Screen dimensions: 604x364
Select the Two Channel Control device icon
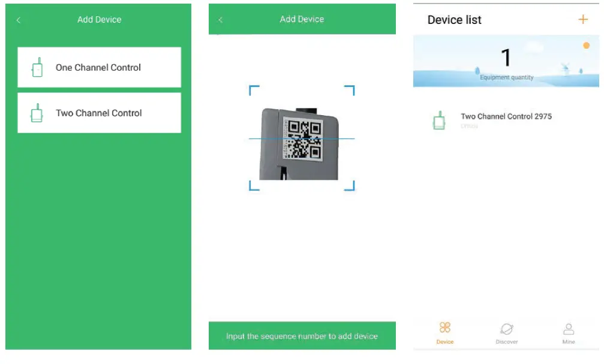(37, 113)
